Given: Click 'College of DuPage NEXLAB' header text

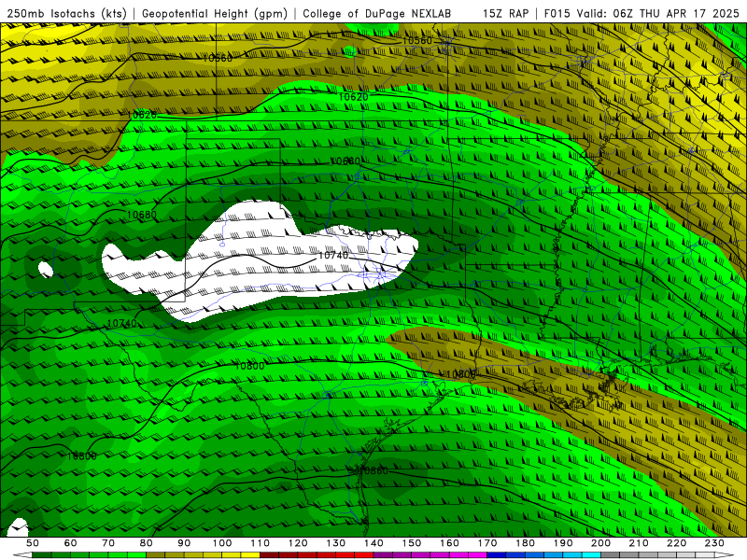Looking at the screenshot, I should coord(377,14).
